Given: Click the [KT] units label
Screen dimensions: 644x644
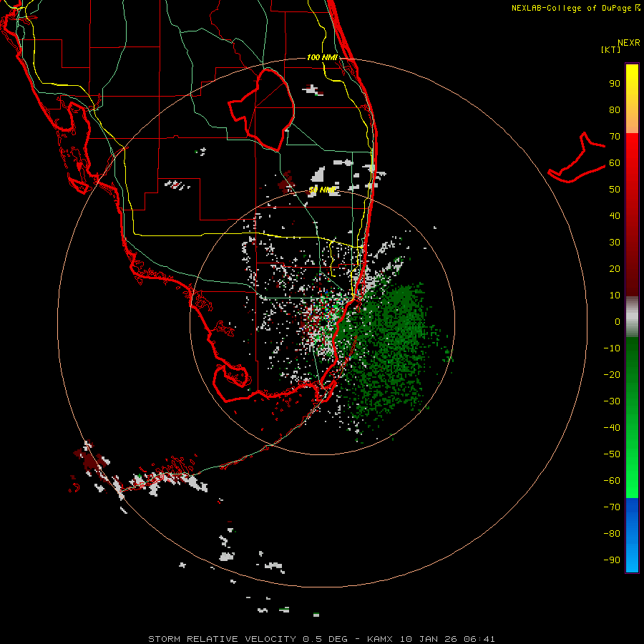Looking at the screenshot, I should pyautogui.click(x=611, y=49).
